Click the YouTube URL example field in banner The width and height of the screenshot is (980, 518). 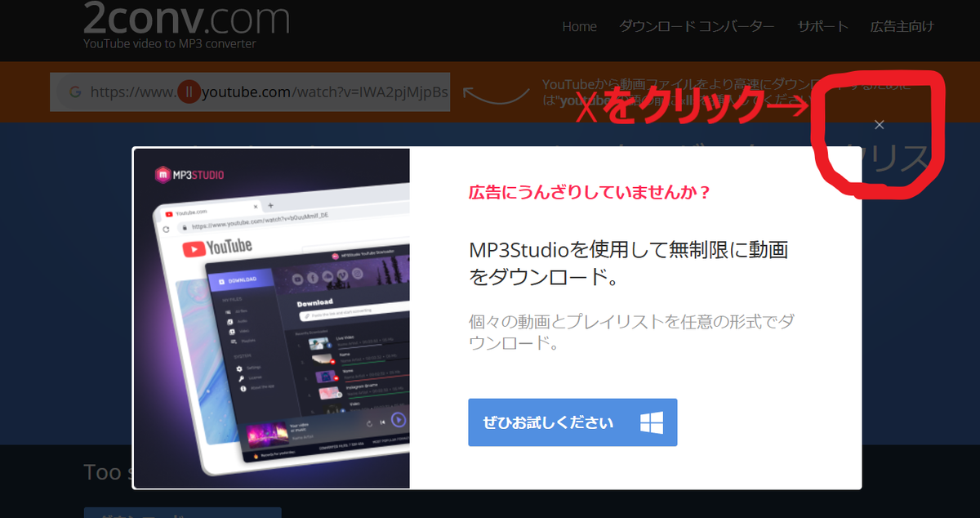point(250,92)
